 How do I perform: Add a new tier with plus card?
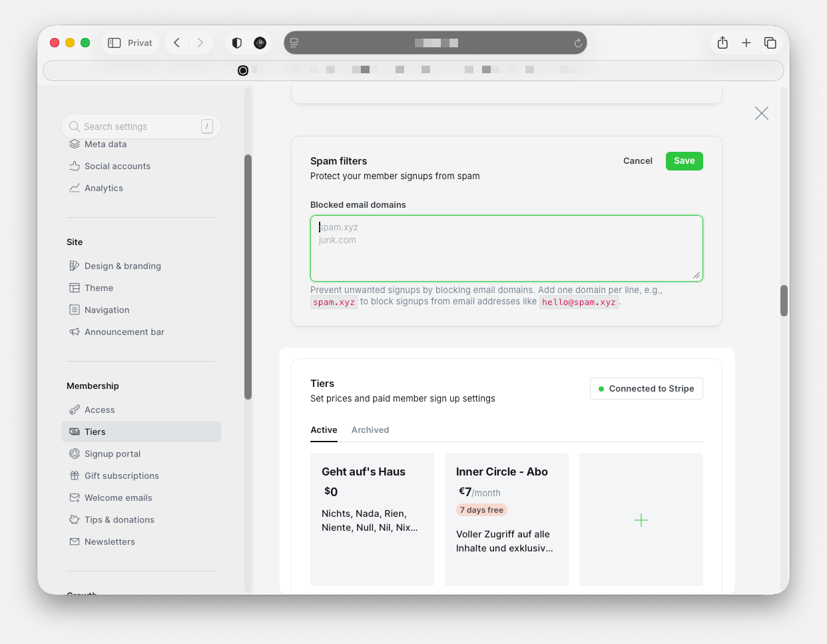pyautogui.click(x=641, y=519)
